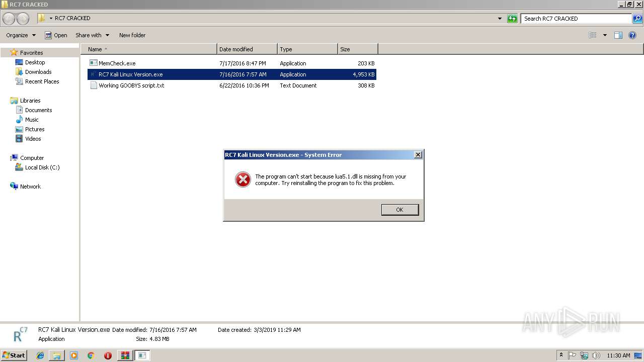Image resolution: width=644 pixels, height=362 pixels.
Task: Open Local Disk (C:)
Action: point(42,167)
